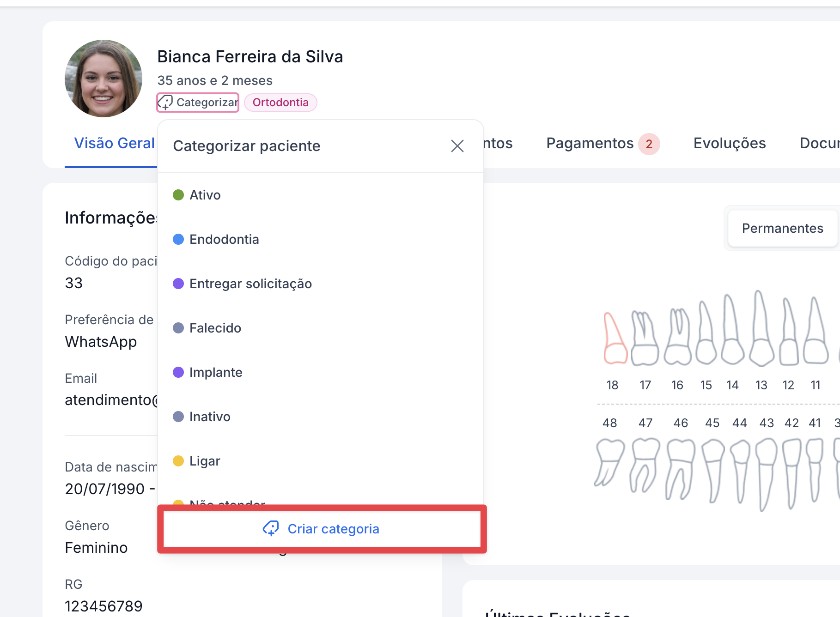Open the Categorizar tag button
This screenshot has width=840, height=617.
(x=198, y=103)
